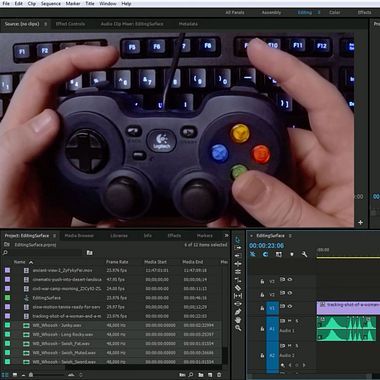380x380 pixels.
Task: Toggle the lock on track A2
Action: [x=262, y=355]
